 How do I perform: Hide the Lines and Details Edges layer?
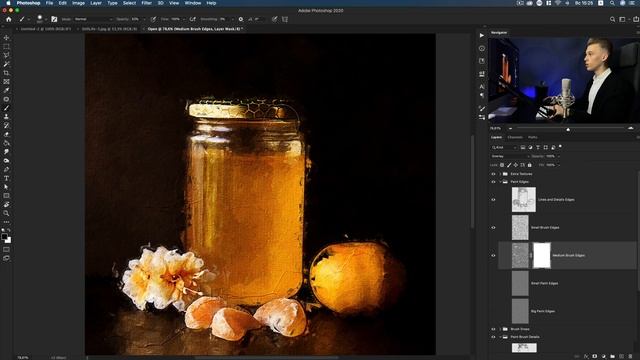[x=493, y=200]
